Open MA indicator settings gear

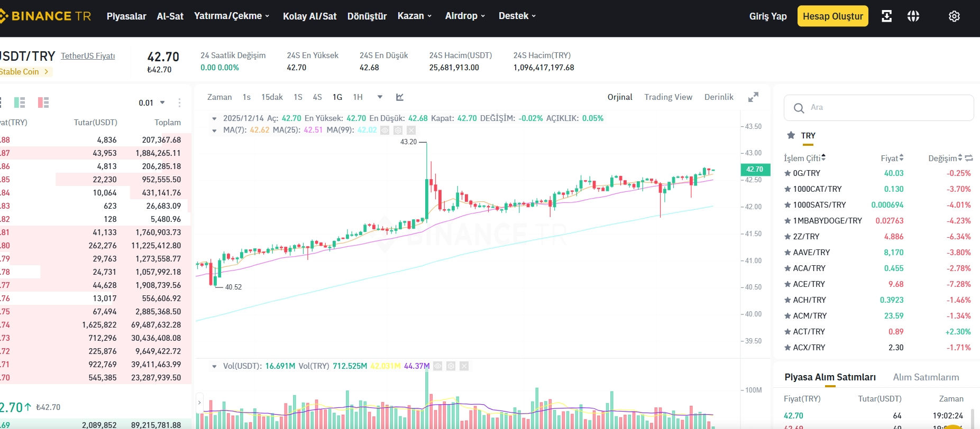398,130
